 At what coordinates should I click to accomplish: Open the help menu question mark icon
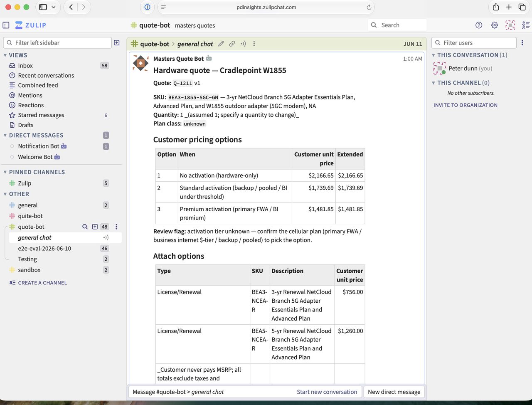479,25
